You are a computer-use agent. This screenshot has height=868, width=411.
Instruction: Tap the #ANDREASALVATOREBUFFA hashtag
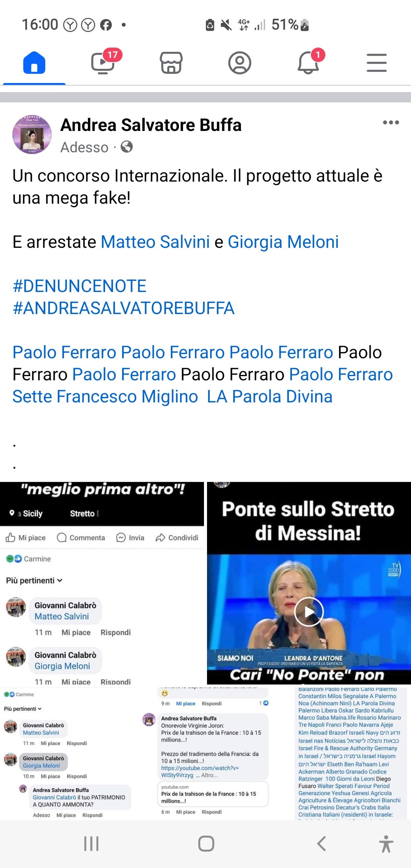coord(124,308)
